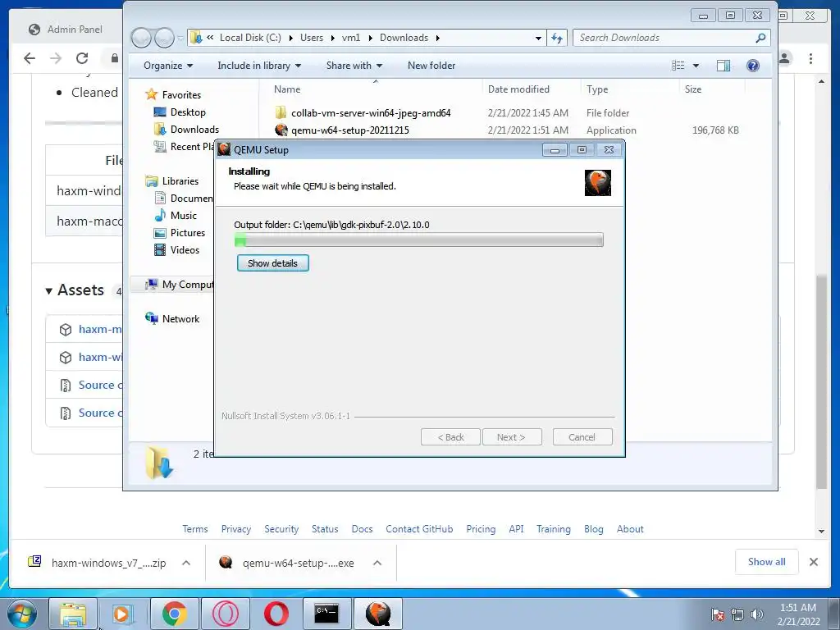Click the Explorer forward arrow button
This screenshot has height=630, width=840.
point(164,38)
